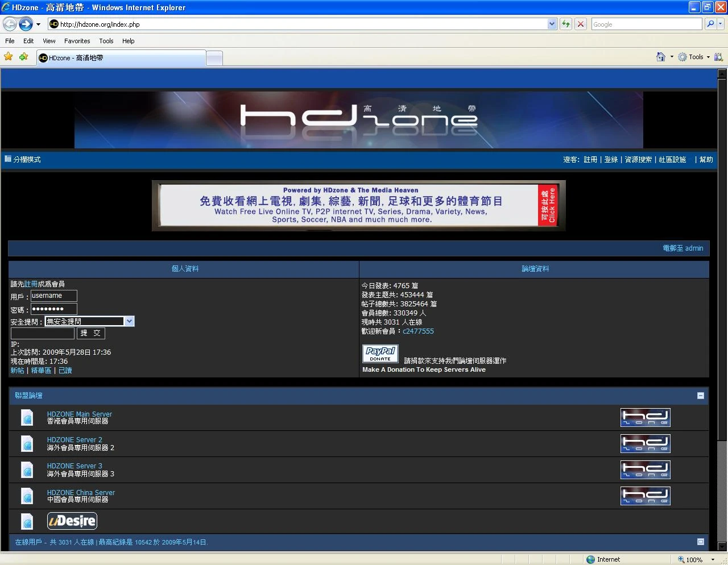Click the HDZONE China Server folder icon

pos(27,496)
